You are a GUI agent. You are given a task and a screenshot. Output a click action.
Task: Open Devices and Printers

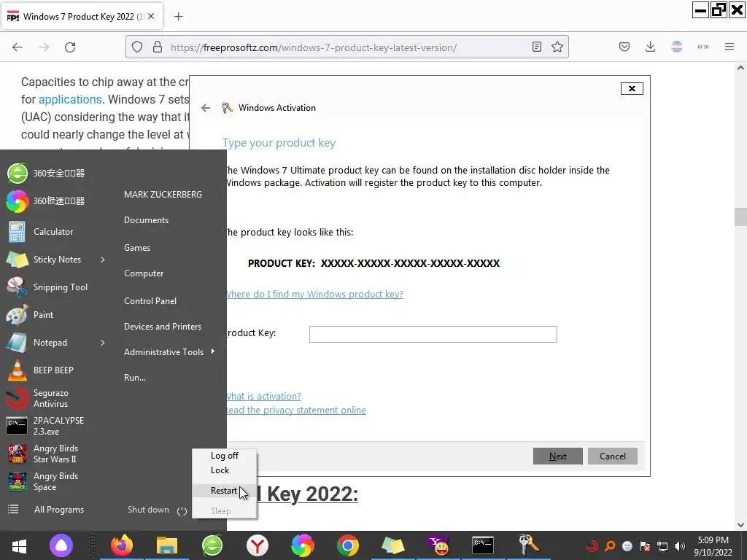coord(163,327)
